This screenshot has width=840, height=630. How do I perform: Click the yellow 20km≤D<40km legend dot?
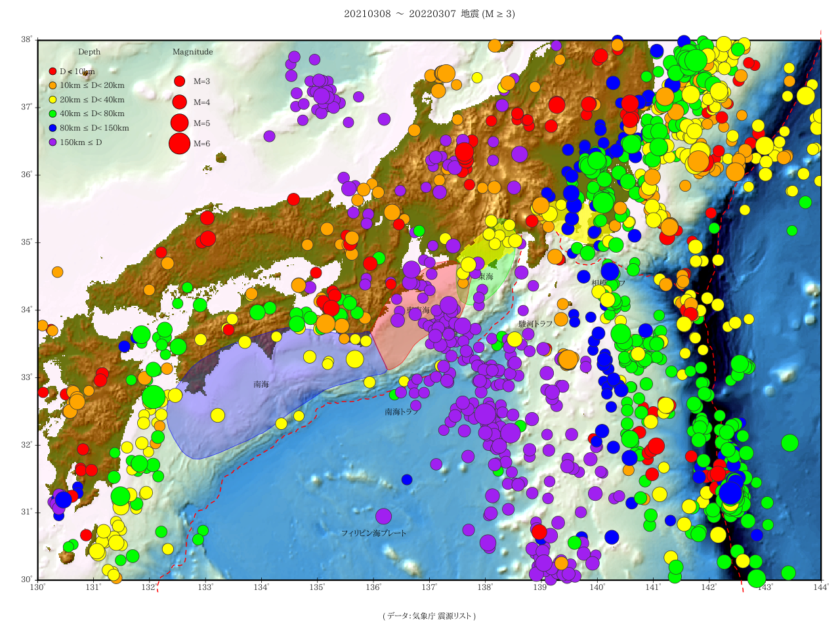[53, 100]
